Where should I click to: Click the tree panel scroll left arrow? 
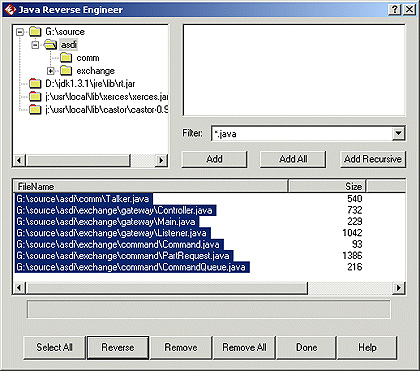[19, 160]
